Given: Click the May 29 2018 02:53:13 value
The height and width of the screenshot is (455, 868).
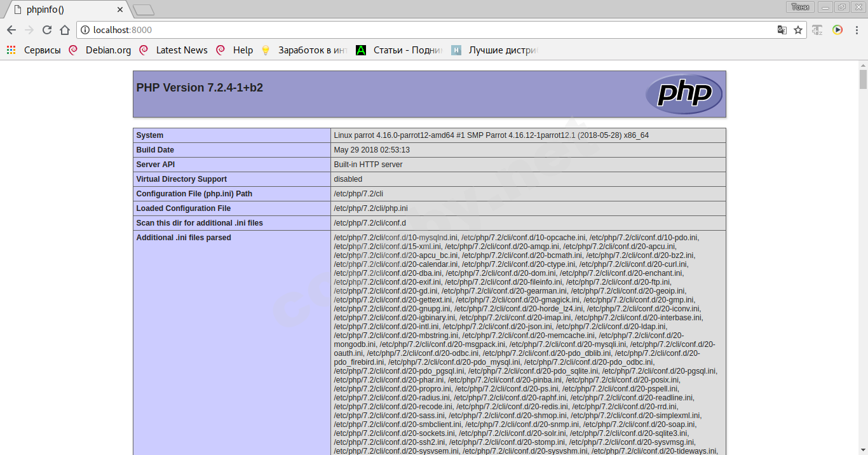Looking at the screenshot, I should click(x=372, y=150).
